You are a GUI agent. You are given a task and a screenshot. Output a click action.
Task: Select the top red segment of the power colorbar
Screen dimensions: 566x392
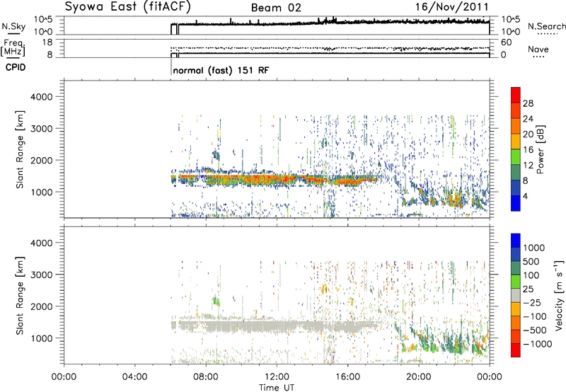[516, 96]
